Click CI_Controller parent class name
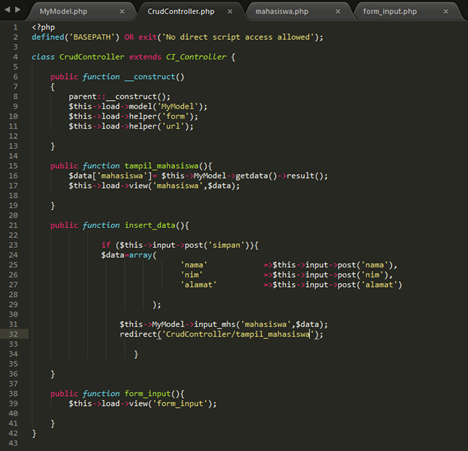This screenshot has height=451, width=468. 196,57
